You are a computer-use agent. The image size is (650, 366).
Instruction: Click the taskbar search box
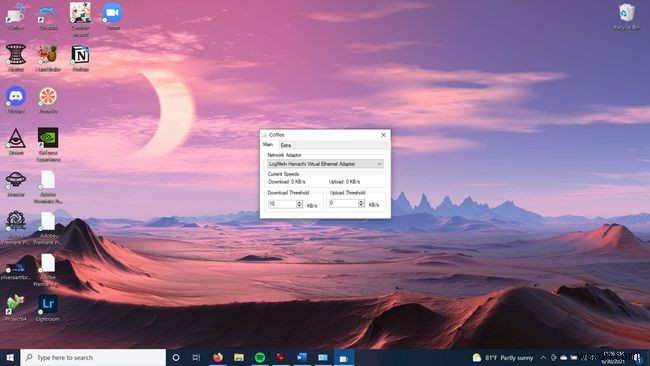click(93, 357)
